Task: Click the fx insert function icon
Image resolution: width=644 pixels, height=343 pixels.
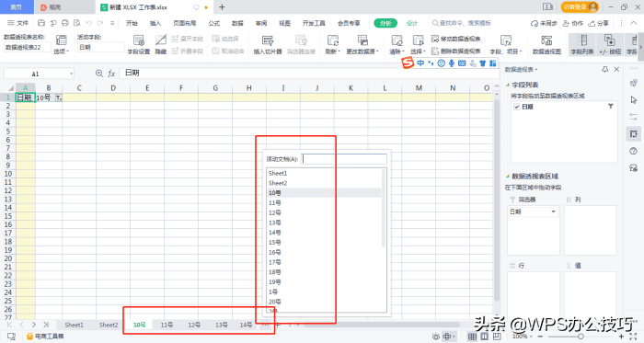Action: point(111,74)
